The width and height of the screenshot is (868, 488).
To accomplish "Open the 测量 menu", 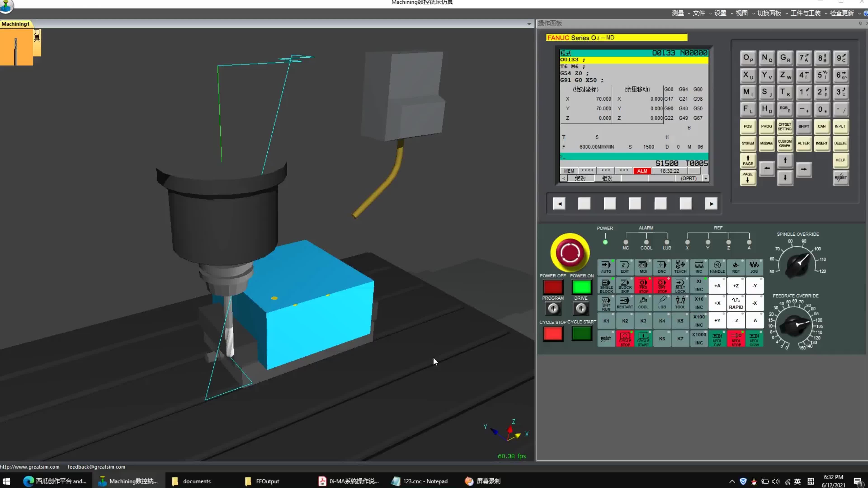I will [x=678, y=13].
